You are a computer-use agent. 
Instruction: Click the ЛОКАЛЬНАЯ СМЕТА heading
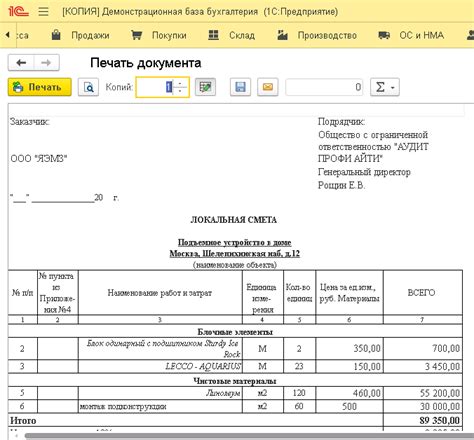point(234,220)
